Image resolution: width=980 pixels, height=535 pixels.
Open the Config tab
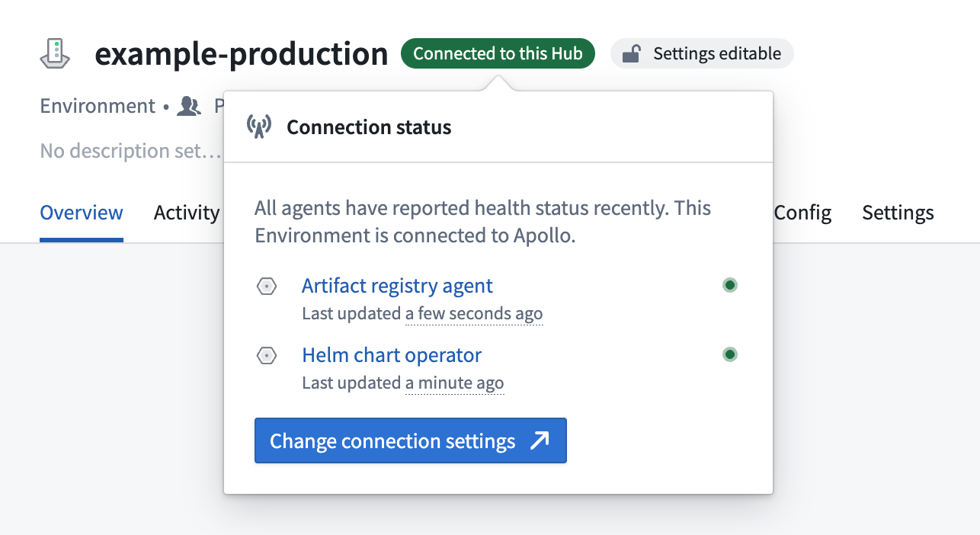pyautogui.click(x=802, y=213)
